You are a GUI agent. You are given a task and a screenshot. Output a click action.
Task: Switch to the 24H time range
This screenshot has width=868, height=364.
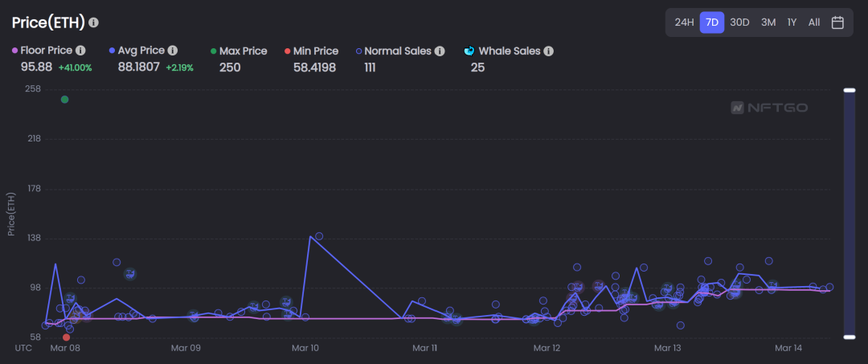coord(684,22)
